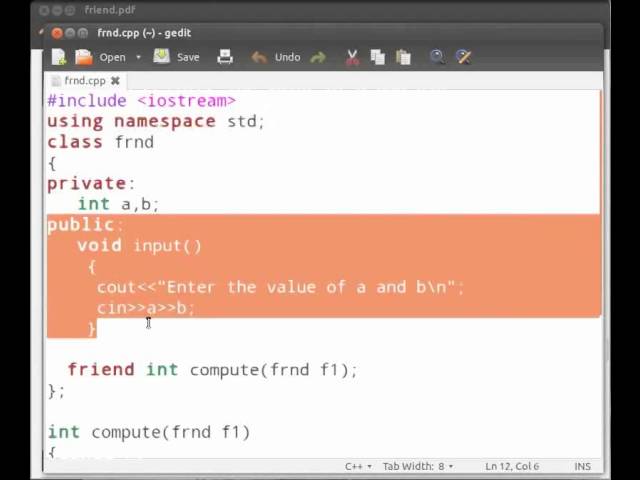
Task: Close the frnd.cpp tab
Action: [115, 81]
